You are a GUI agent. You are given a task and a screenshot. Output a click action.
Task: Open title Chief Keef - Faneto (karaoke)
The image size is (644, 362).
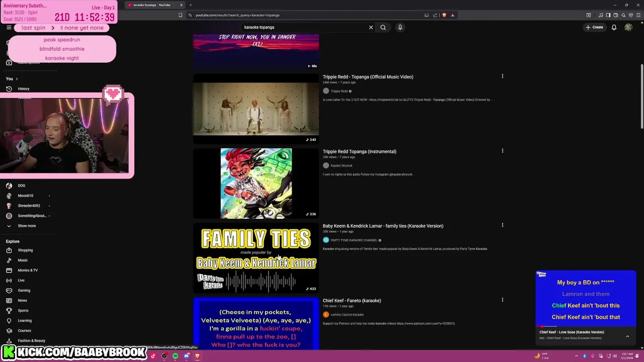point(352,301)
